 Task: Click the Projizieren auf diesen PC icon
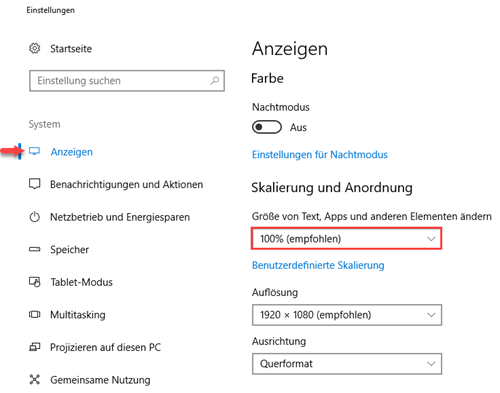pos(34,347)
